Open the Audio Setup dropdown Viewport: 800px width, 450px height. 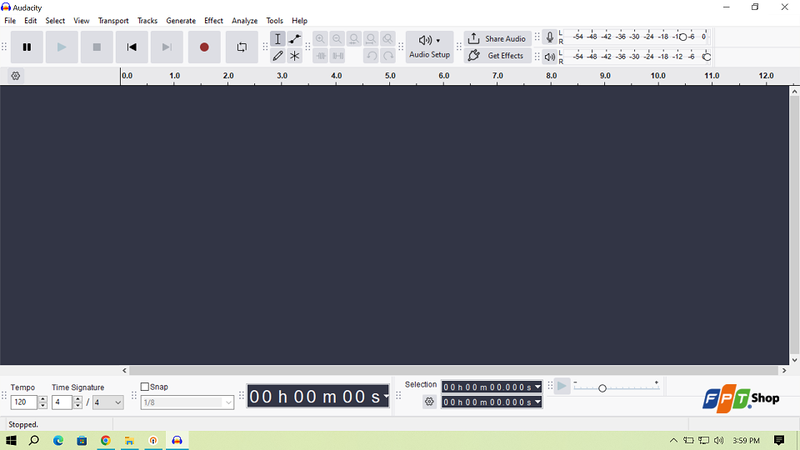click(430, 47)
